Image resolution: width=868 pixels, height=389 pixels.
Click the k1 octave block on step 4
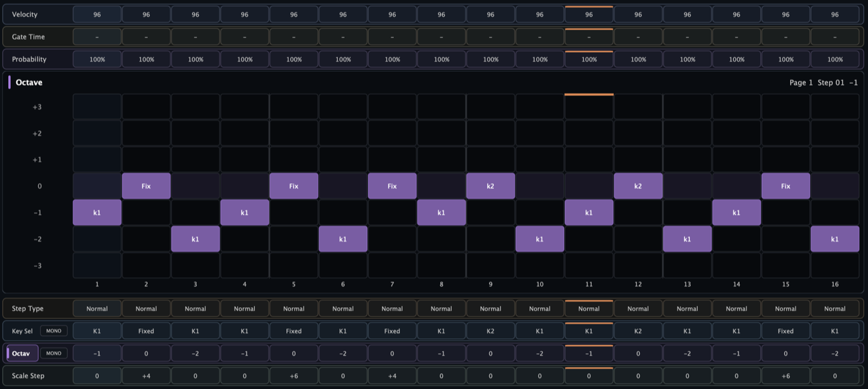point(245,213)
